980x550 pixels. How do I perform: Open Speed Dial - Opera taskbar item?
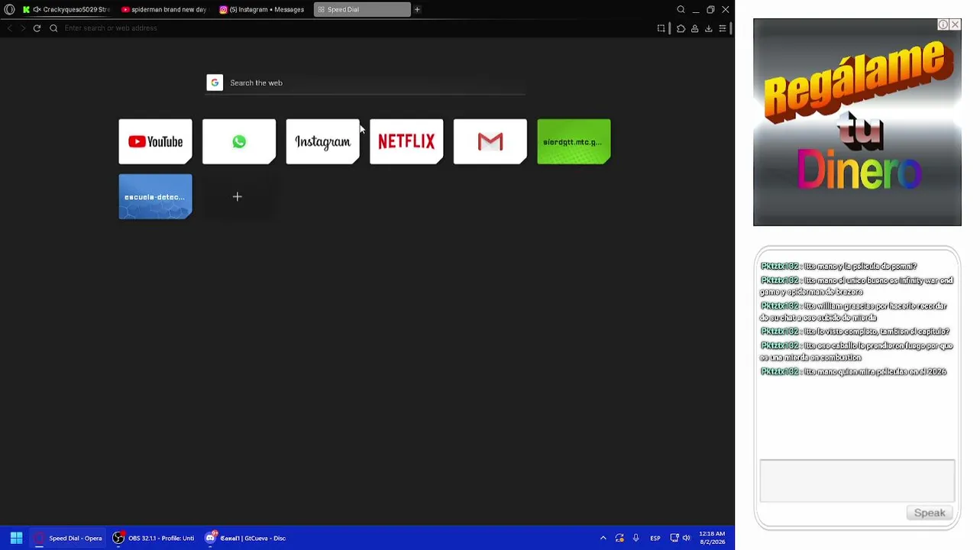click(x=68, y=538)
